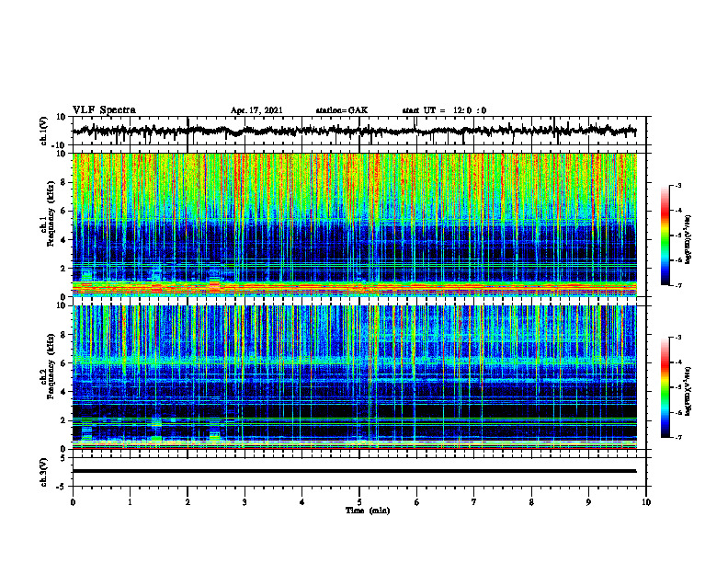Click time axis tick label "0"
The width and height of the screenshot is (728, 563).
[x=73, y=502]
